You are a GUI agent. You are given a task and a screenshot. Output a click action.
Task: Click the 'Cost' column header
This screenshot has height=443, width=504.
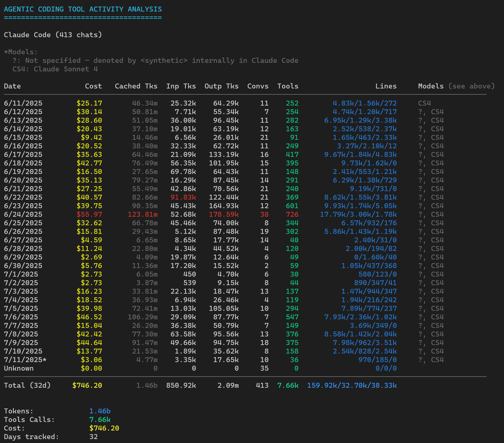coord(93,86)
